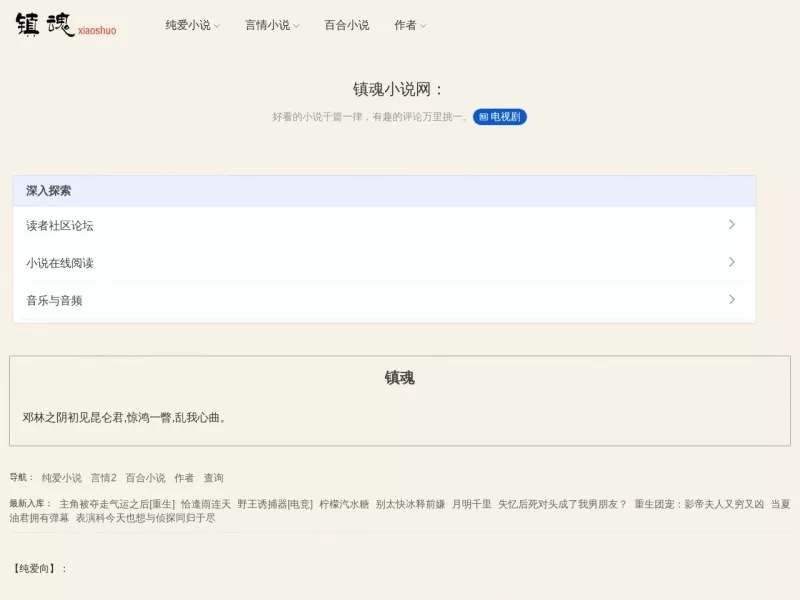Open the novel 重生团宠：影帝夫人又穷又凶
The image size is (800, 600).
699,504
